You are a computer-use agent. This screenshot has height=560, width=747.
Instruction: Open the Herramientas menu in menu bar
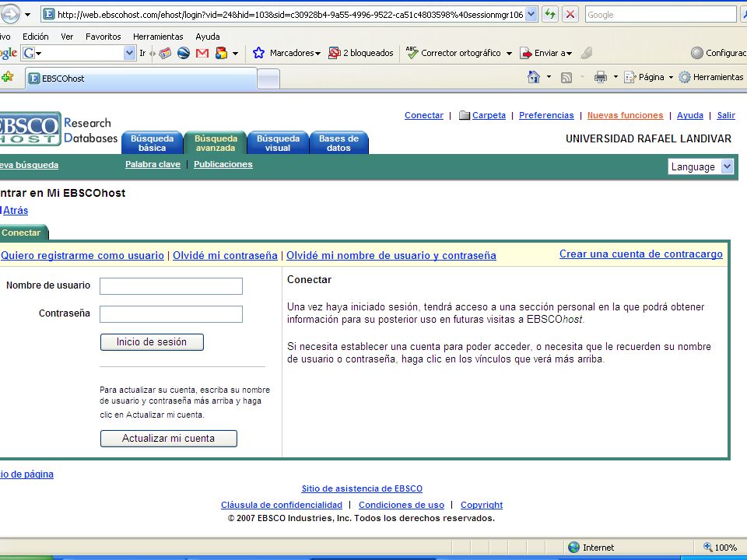coord(158,37)
